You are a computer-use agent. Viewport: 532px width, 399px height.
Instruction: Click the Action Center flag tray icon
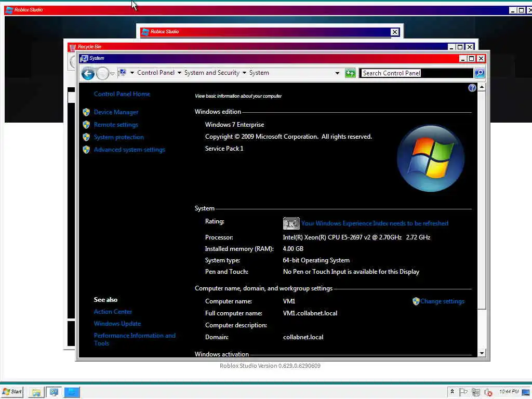click(463, 392)
